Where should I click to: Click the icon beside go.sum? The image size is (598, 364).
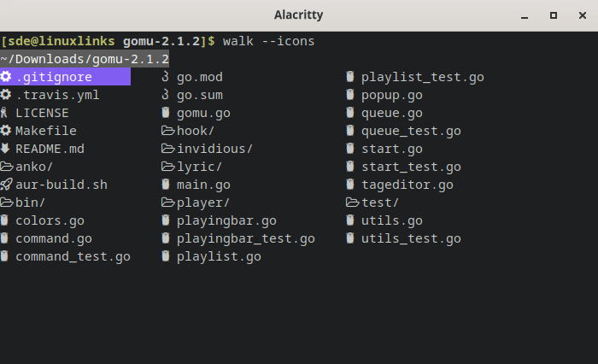click(x=165, y=95)
